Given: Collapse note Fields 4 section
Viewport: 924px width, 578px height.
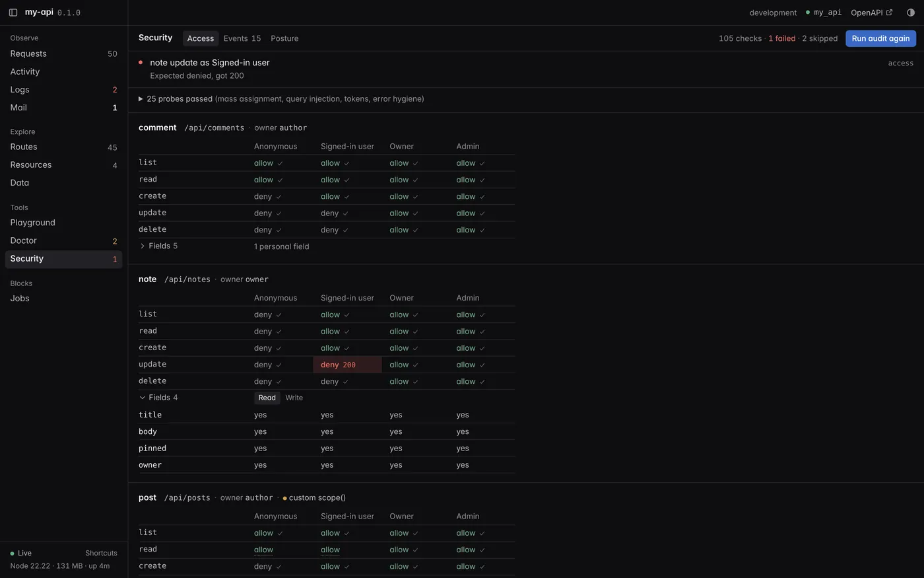Looking at the screenshot, I should 158,398.
